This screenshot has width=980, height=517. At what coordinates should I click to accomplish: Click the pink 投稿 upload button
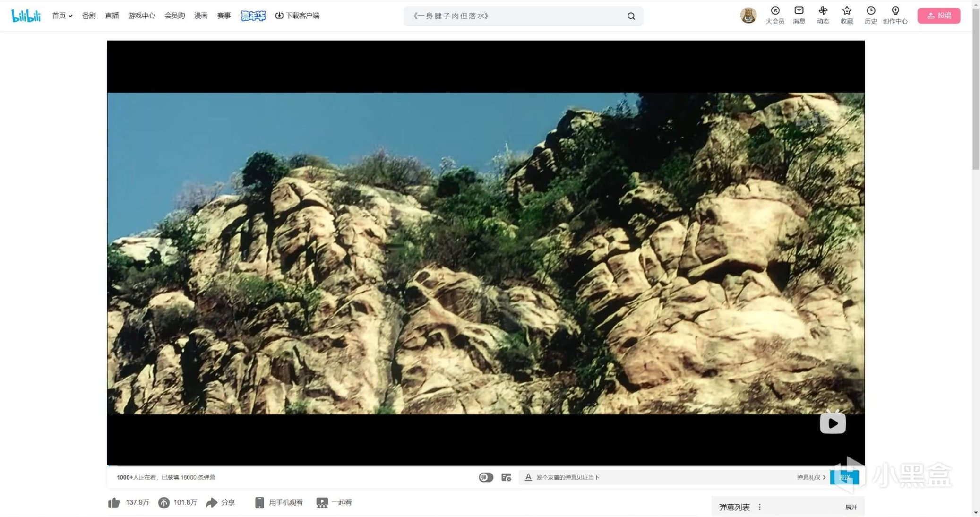coord(938,16)
